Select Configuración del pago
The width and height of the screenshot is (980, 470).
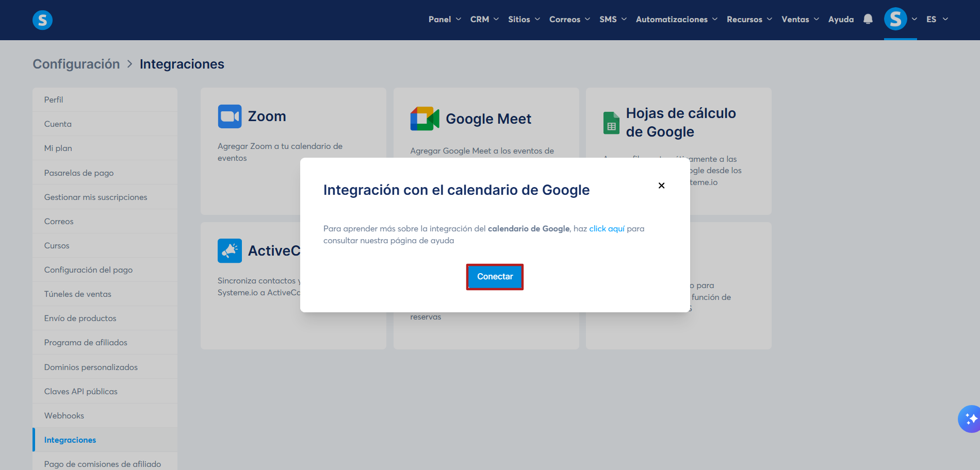(105, 270)
